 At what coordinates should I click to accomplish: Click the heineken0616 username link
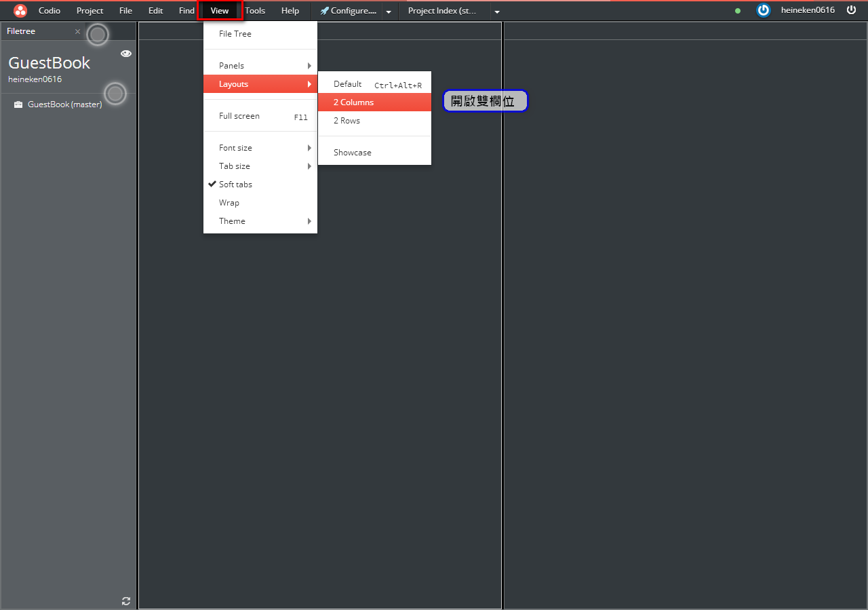(808, 10)
